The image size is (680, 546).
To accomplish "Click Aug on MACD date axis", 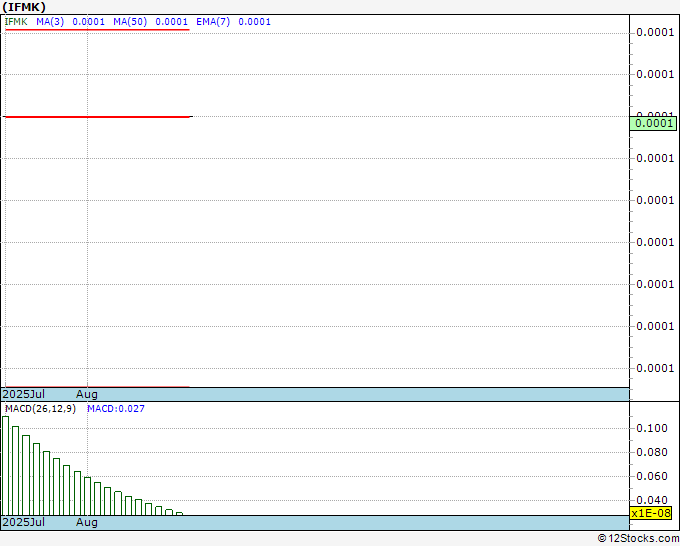I will coord(87,522).
